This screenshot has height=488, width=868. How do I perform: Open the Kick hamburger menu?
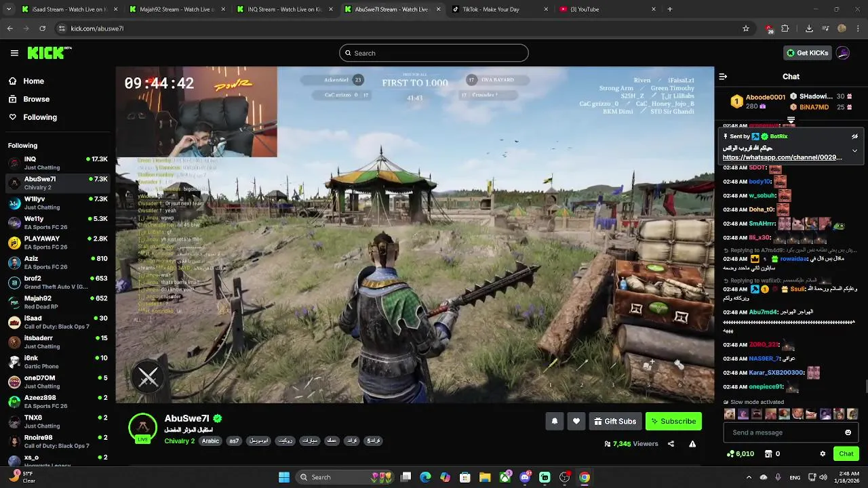click(x=14, y=53)
